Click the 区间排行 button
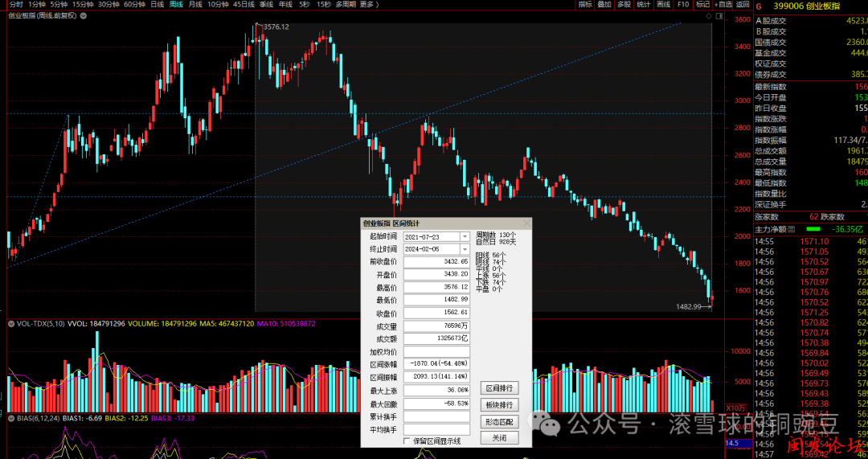This screenshot has height=459, width=868. click(x=499, y=388)
